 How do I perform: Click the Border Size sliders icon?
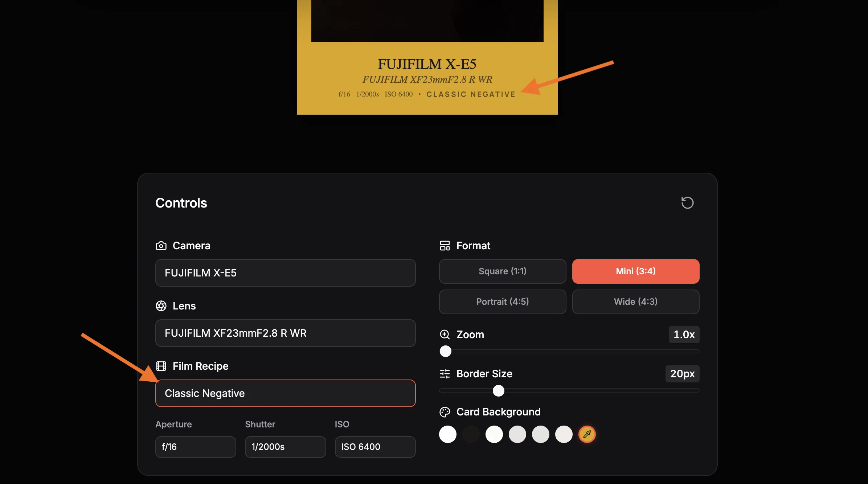point(445,374)
